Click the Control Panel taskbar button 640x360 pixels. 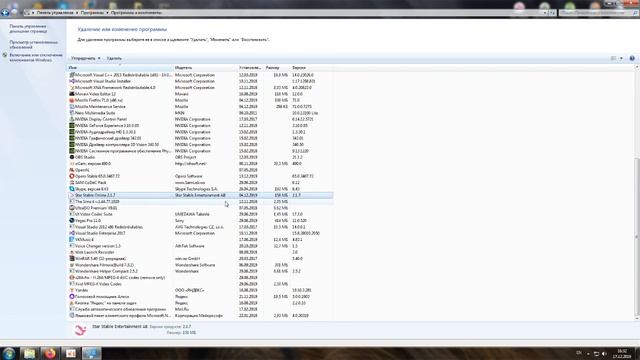click(91, 353)
